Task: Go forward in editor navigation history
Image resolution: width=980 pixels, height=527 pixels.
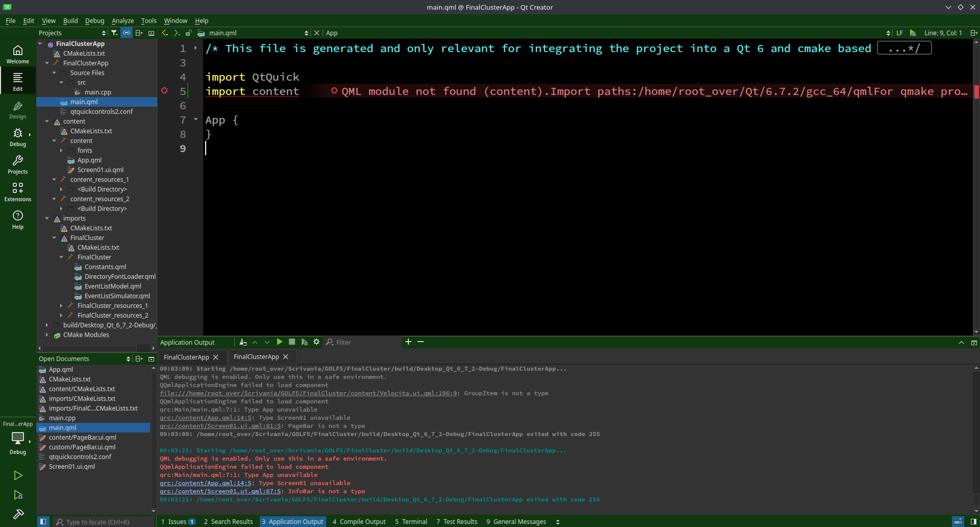Action: [x=177, y=33]
